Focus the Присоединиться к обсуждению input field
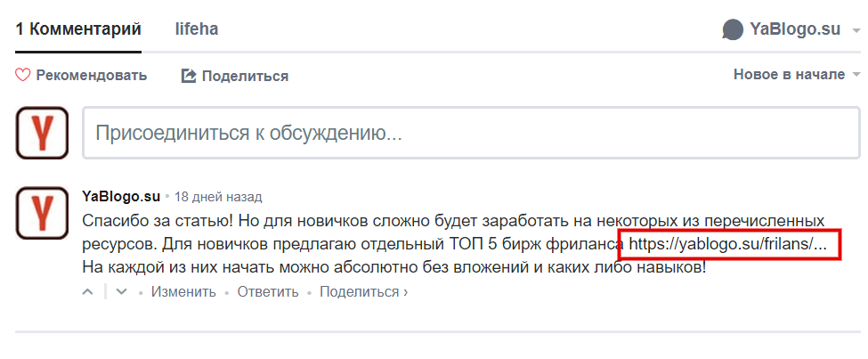Screen dimensions: 868x359 (x=471, y=134)
